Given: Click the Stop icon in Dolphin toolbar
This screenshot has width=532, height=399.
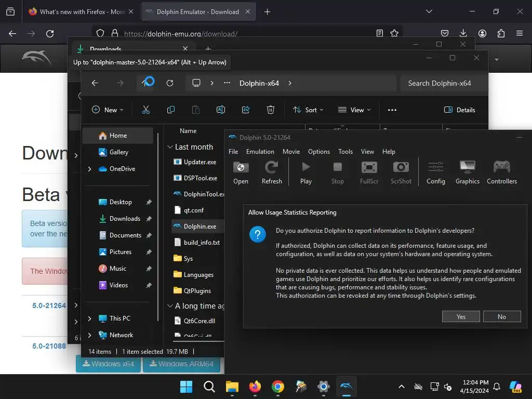Looking at the screenshot, I should click(337, 172).
